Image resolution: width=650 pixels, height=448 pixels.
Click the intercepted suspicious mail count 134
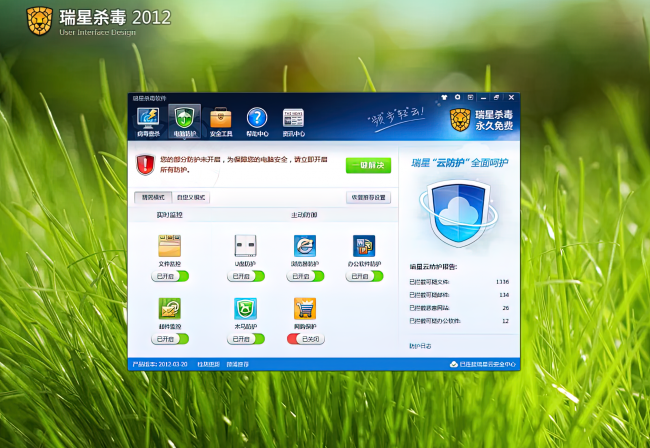pyautogui.click(x=504, y=295)
